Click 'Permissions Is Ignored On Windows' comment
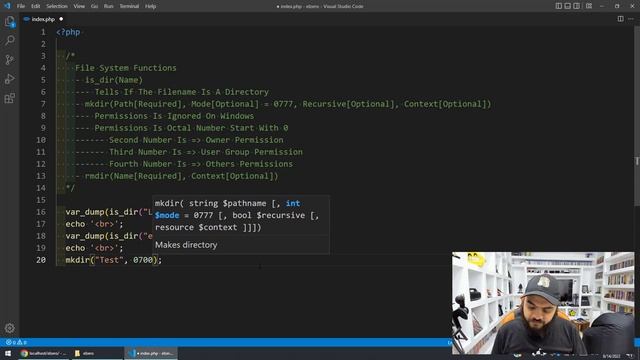The height and width of the screenshot is (360, 640). click(x=174, y=116)
